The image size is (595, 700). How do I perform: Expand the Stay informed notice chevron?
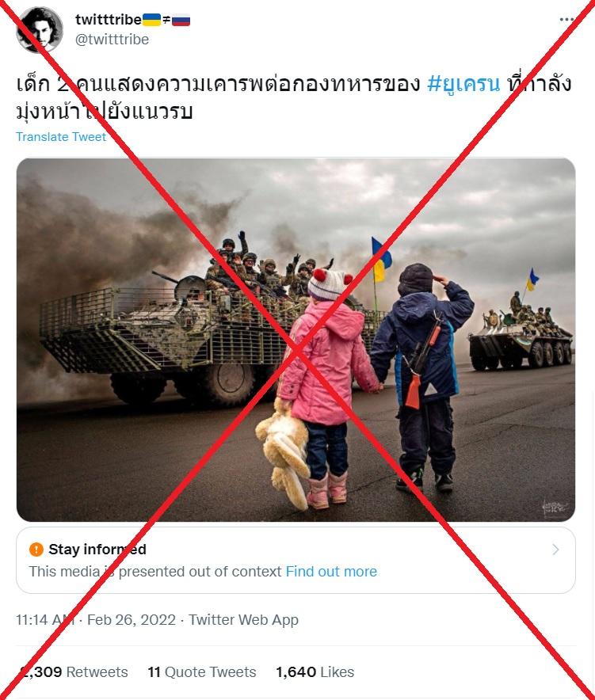click(555, 550)
